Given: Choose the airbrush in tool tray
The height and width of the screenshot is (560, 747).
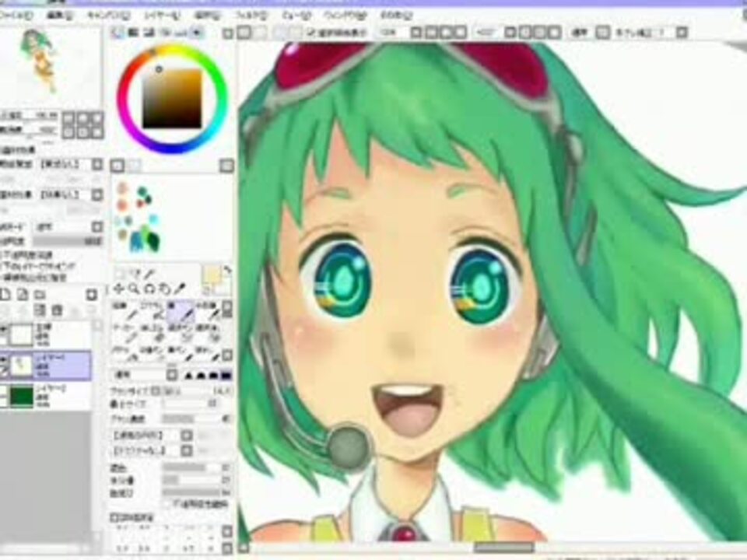Looking at the screenshot, I should click(x=153, y=310).
